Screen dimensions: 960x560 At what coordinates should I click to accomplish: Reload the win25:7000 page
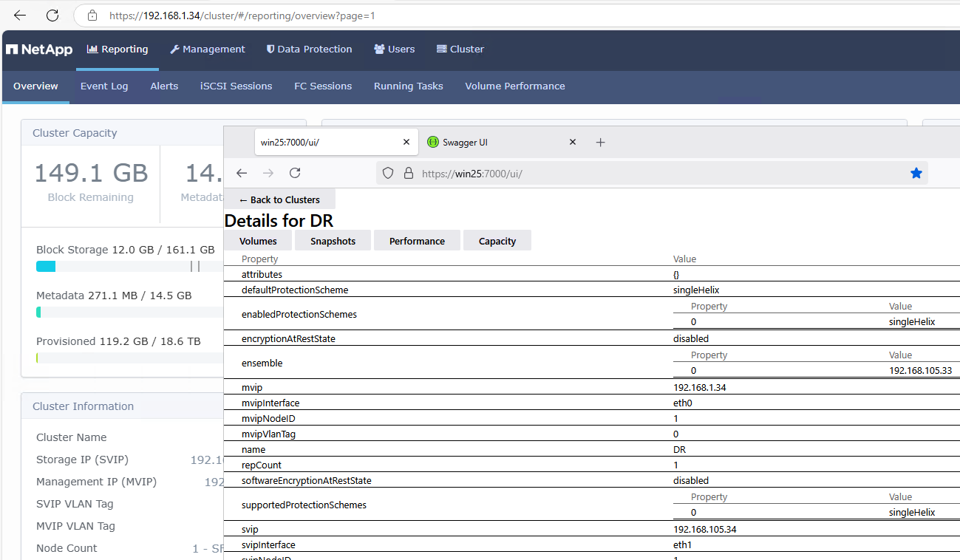pyautogui.click(x=295, y=173)
